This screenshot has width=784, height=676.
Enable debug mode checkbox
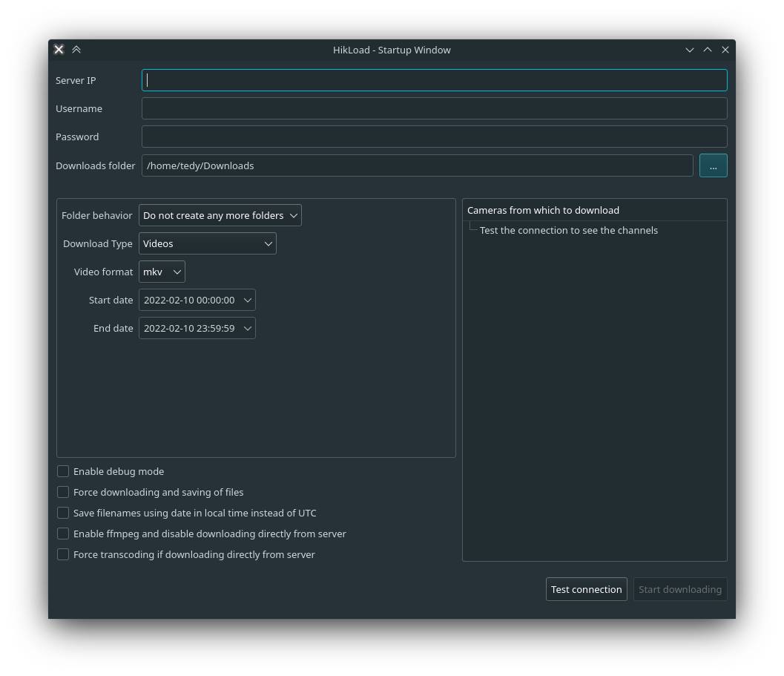(x=63, y=471)
